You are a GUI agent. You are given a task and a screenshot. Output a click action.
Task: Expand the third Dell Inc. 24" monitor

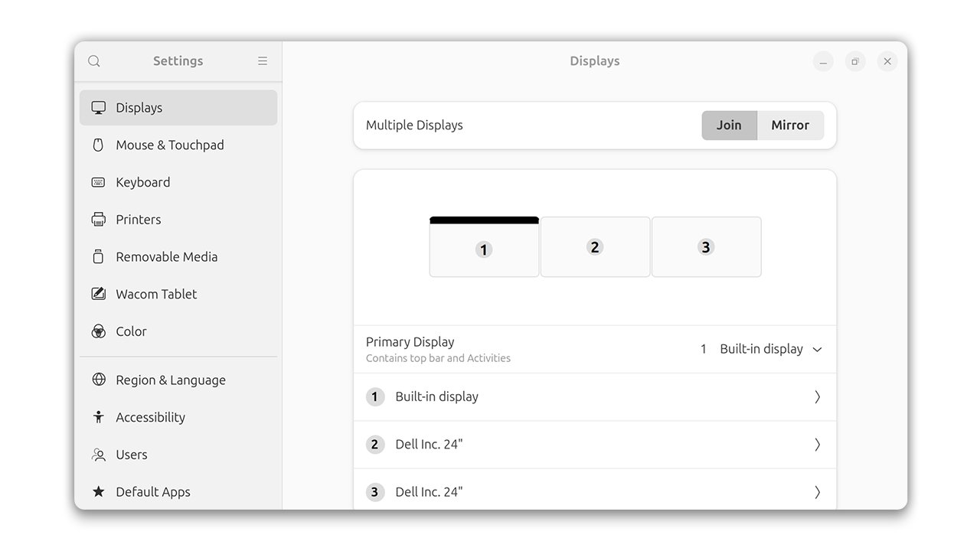(816, 492)
